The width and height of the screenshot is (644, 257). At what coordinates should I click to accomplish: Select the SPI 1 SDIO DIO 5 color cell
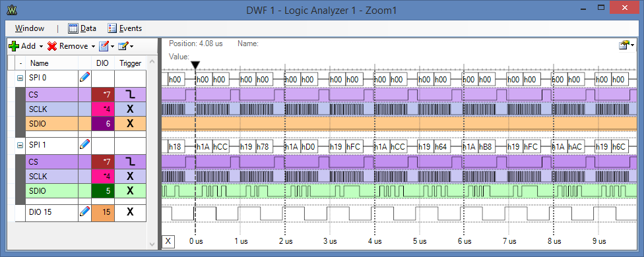(103, 190)
